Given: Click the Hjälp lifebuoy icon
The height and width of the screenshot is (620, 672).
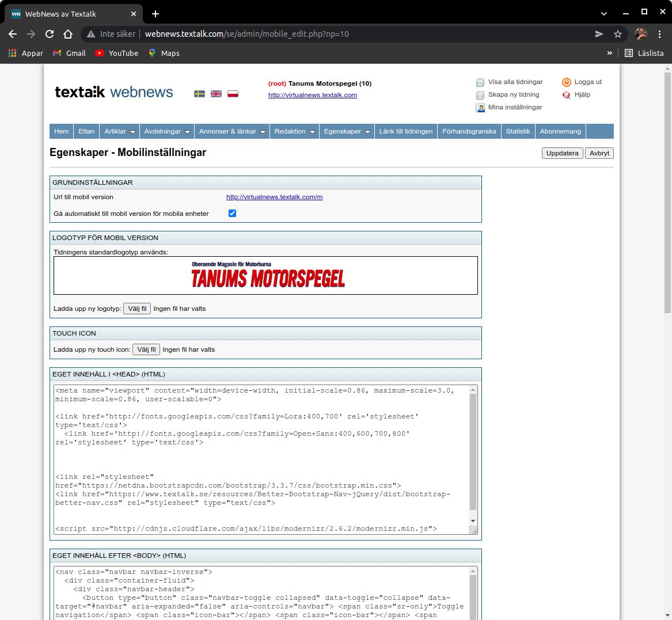Looking at the screenshot, I should (567, 94).
